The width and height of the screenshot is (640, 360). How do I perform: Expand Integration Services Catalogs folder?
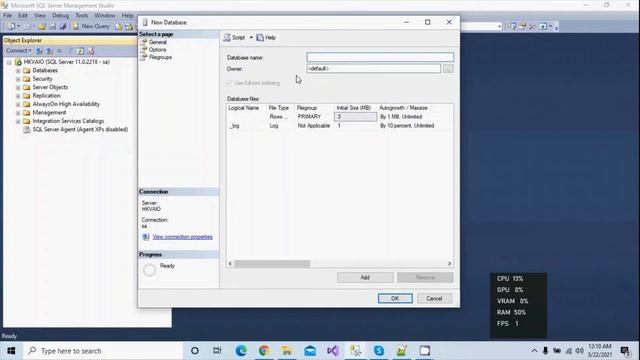tap(18, 121)
